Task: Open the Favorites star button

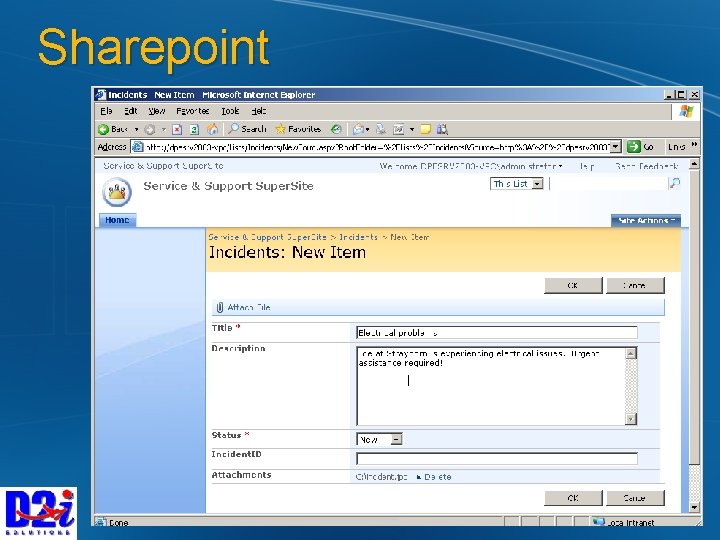Action: point(298,129)
